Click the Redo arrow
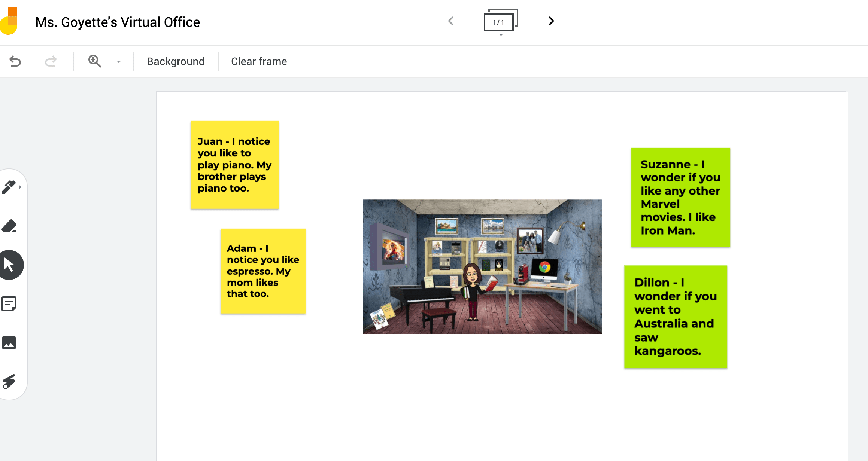The image size is (868, 461). (51, 61)
